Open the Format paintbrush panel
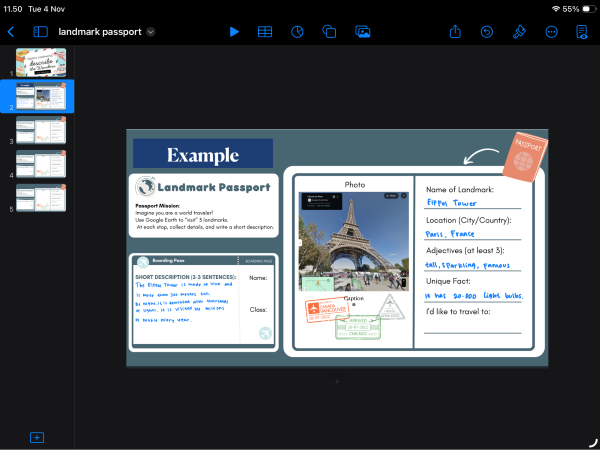The width and height of the screenshot is (600, 450). tap(519, 32)
